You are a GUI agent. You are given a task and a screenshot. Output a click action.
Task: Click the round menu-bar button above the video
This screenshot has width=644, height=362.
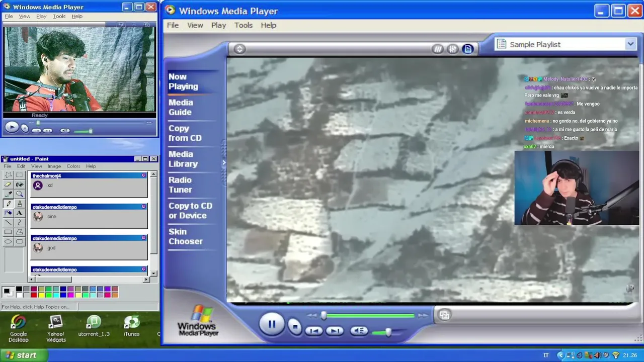click(239, 49)
